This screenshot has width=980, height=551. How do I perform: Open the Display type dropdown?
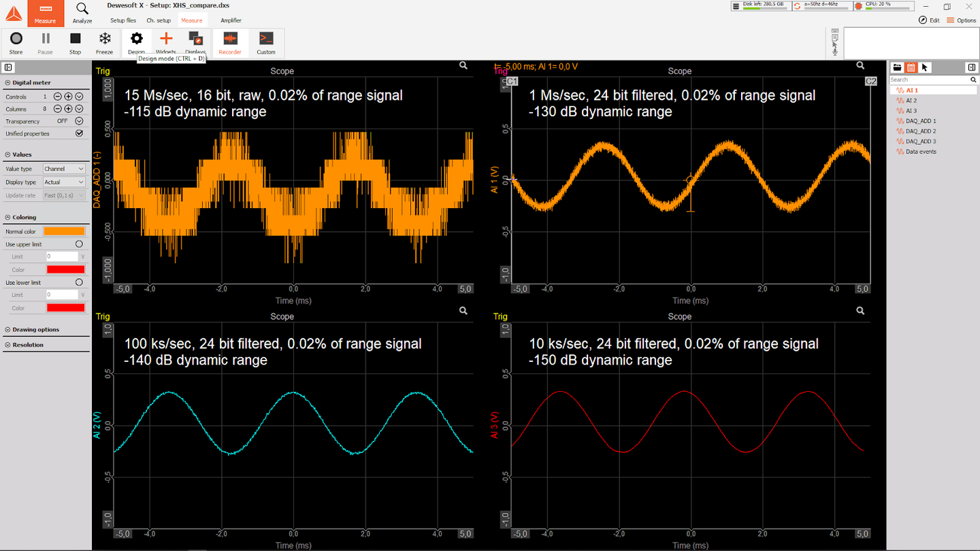[63, 182]
